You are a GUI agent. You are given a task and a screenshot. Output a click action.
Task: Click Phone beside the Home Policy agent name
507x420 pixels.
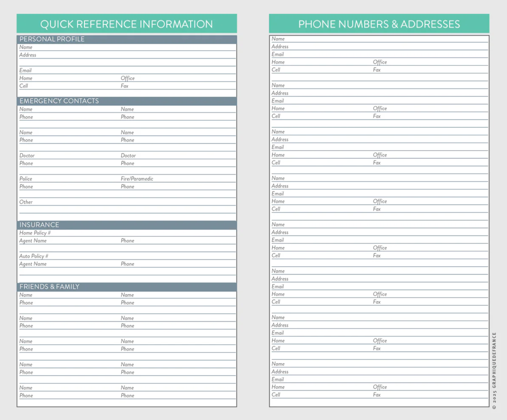pyautogui.click(x=127, y=241)
